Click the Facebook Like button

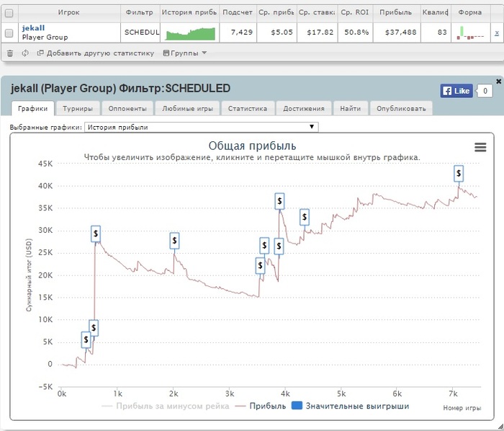[x=456, y=91]
